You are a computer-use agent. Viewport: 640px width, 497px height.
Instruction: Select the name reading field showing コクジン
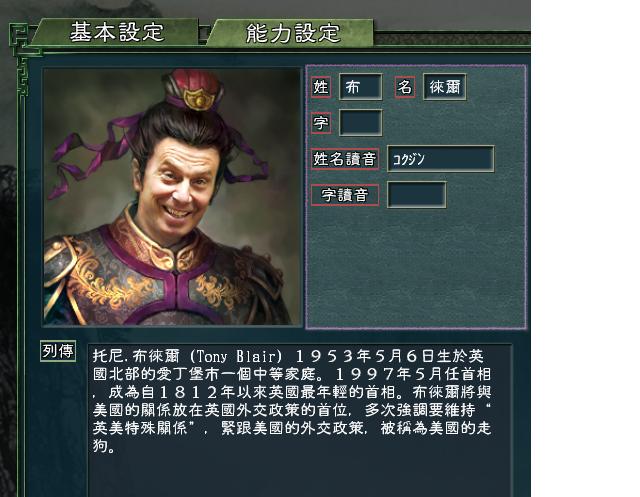click(441, 159)
